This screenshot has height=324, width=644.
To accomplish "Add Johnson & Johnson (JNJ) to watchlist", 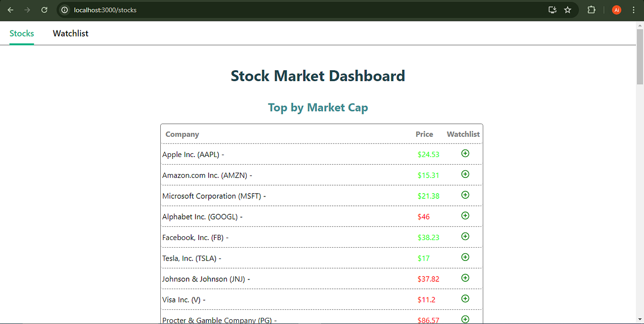I will (x=465, y=278).
